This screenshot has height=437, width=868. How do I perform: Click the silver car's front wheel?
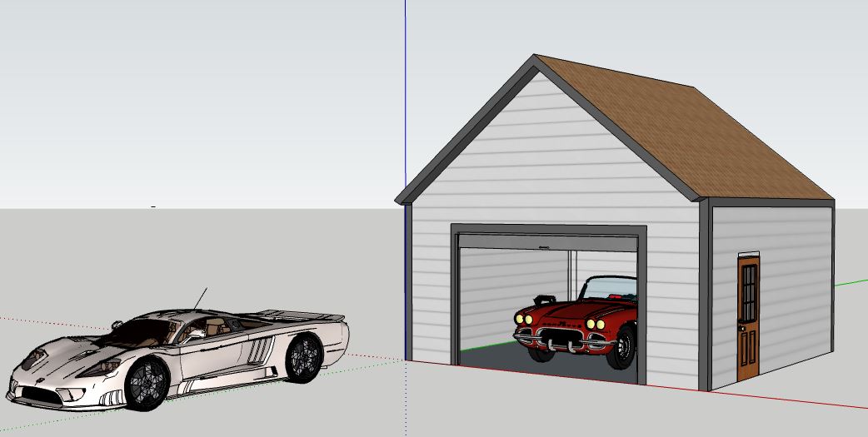[x=147, y=383]
